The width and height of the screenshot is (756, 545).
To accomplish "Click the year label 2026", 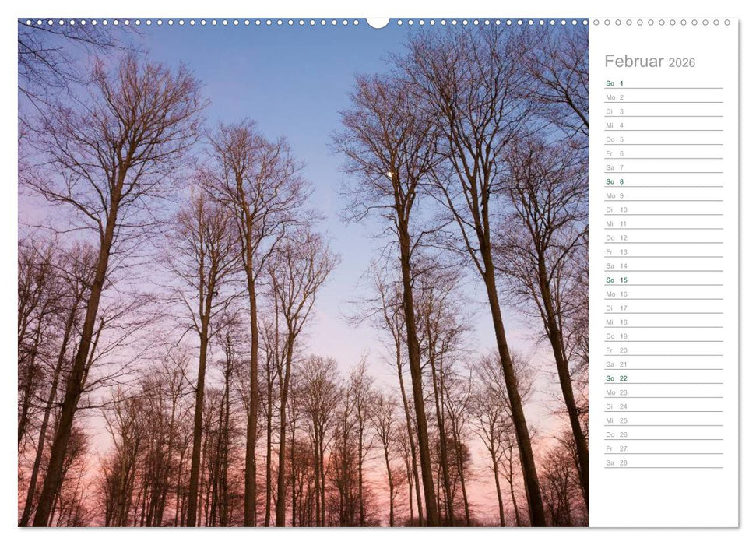I will (x=683, y=60).
